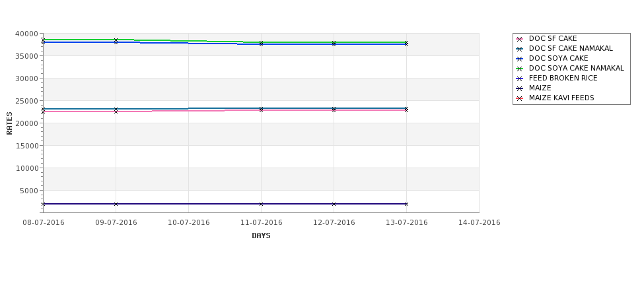Click the DAYS x-axis title
Viewport: 644px width, 283px height.
coord(261,236)
